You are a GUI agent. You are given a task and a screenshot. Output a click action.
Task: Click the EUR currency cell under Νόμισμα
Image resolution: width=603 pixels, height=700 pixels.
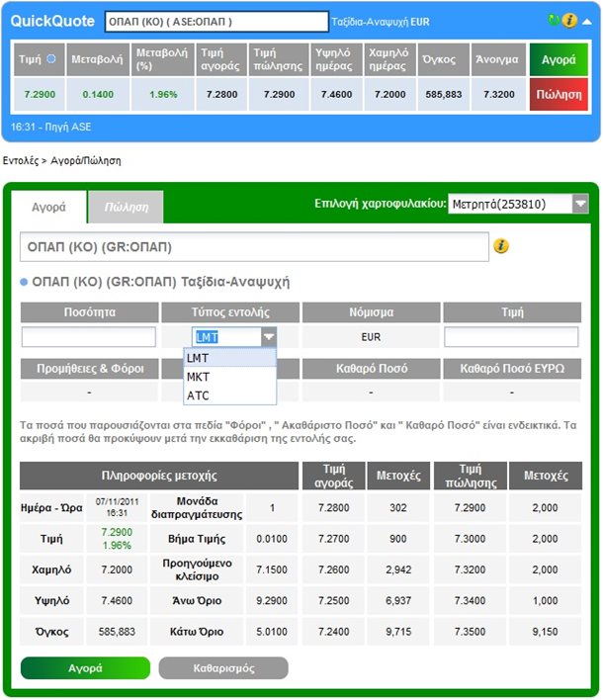click(371, 337)
